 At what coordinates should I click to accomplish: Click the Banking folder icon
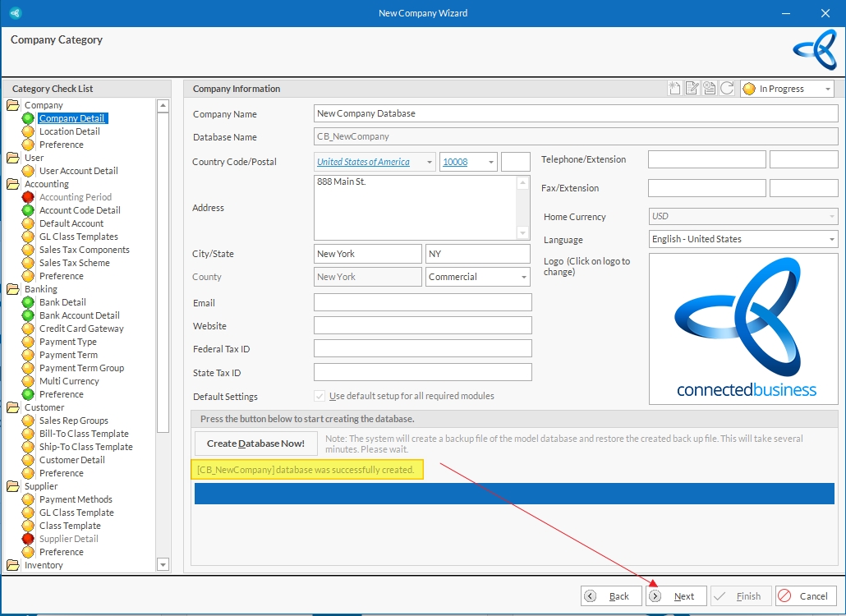click(x=13, y=289)
